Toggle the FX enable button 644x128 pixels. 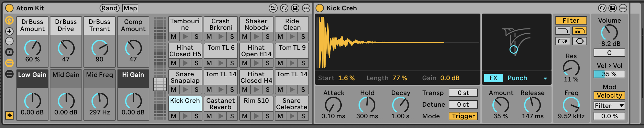tap(493, 78)
